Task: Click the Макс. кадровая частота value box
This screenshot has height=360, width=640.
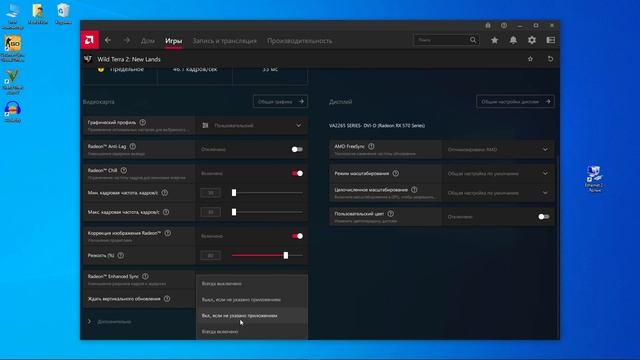Action: [x=211, y=212]
